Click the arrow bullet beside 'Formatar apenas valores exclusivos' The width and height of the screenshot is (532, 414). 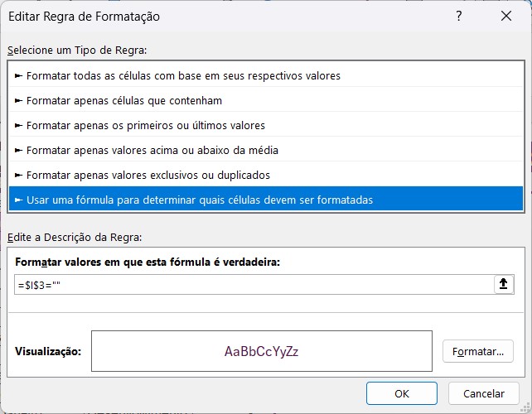[x=18, y=175]
